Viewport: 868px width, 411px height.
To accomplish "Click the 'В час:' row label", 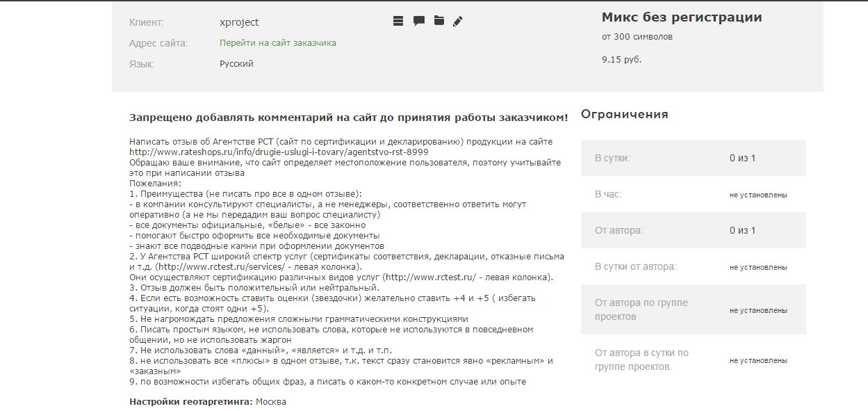I will tap(608, 194).
